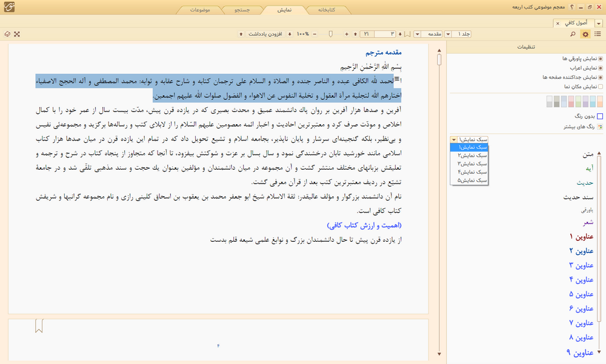
Task: Click the paragraph note marker icon
Action: 396,79
